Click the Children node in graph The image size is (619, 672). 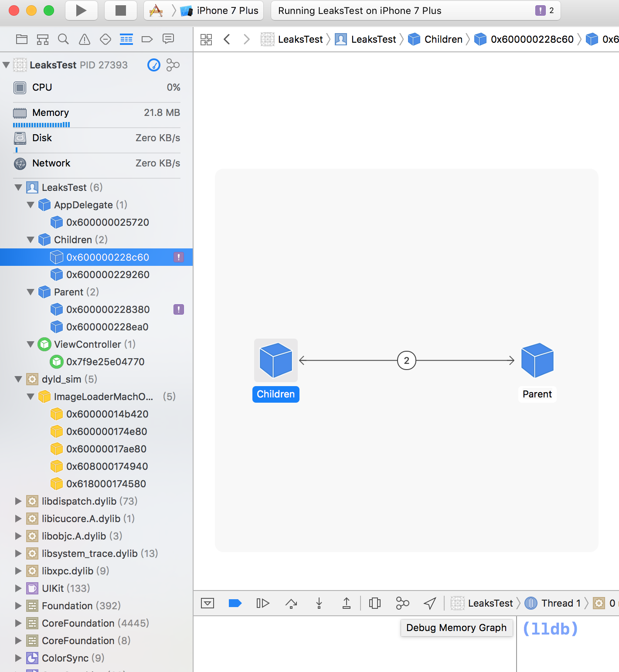coord(276,360)
